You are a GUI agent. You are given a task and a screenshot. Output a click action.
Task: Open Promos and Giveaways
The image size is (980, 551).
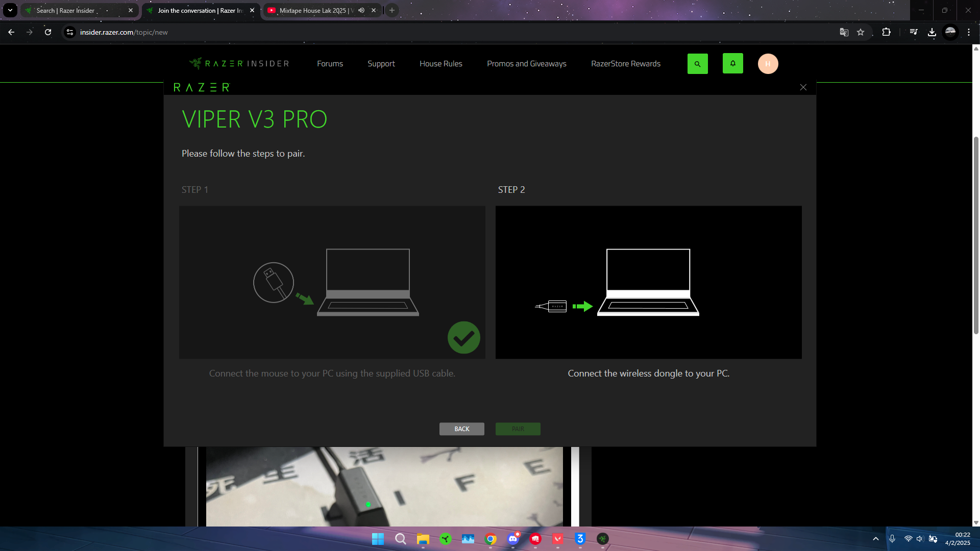(527, 64)
